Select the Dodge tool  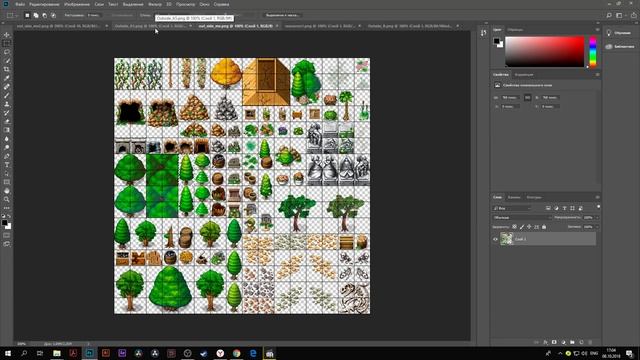7,147
